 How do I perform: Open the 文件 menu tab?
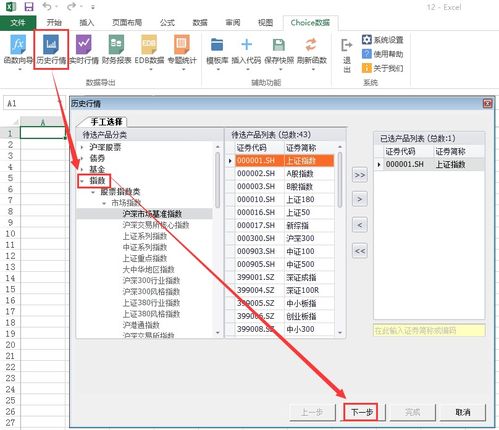[x=18, y=23]
